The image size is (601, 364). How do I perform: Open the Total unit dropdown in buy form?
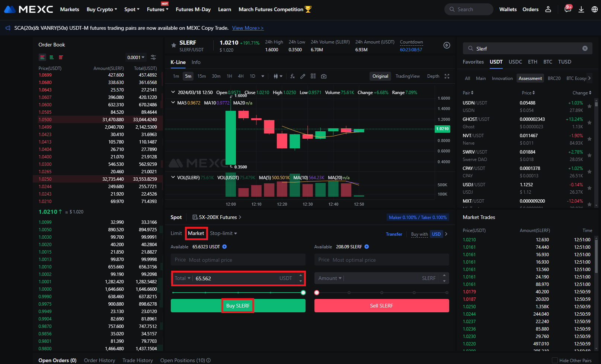182,278
